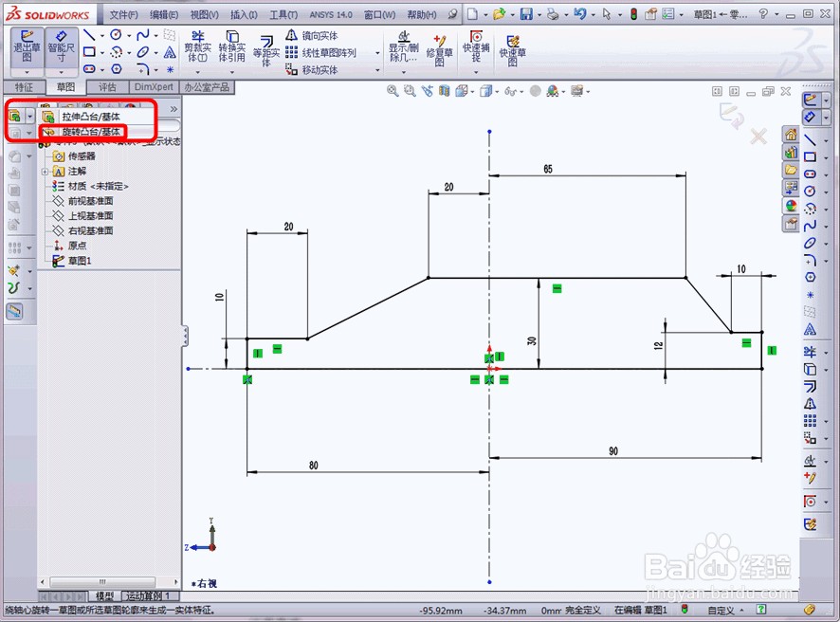Screen dimensions: 840x622
Task: Open the ANSYS 14.0 menu
Action: tap(331, 14)
